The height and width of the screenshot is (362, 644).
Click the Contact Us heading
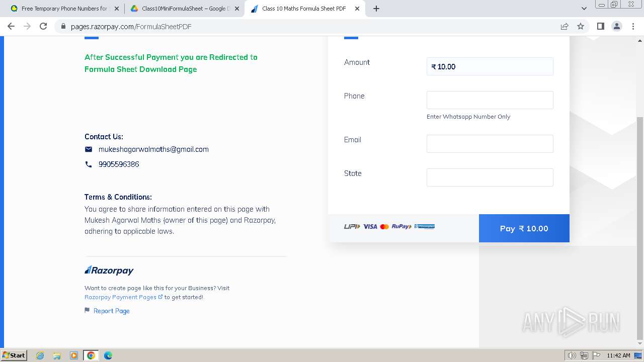coord(104,137)
